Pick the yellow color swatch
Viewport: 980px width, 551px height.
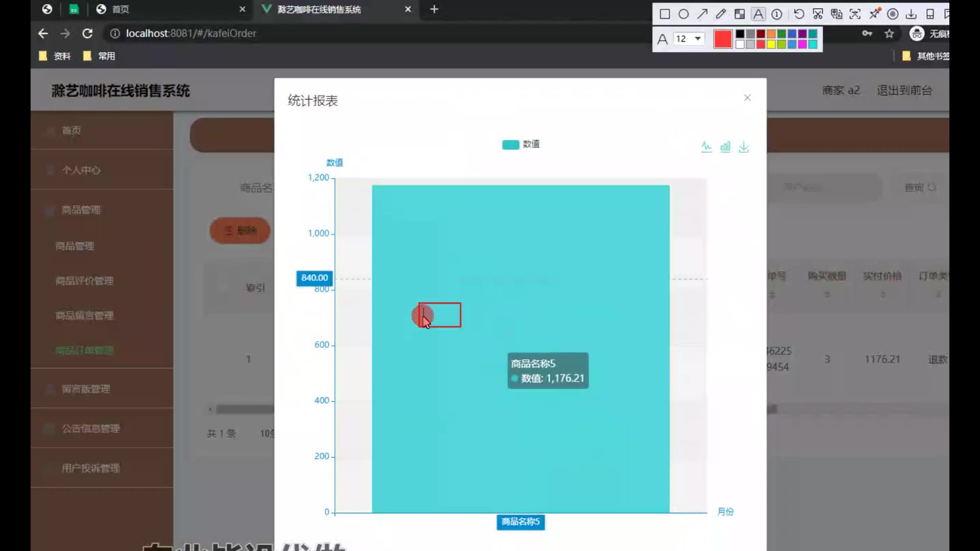click(x=771, y=44)
